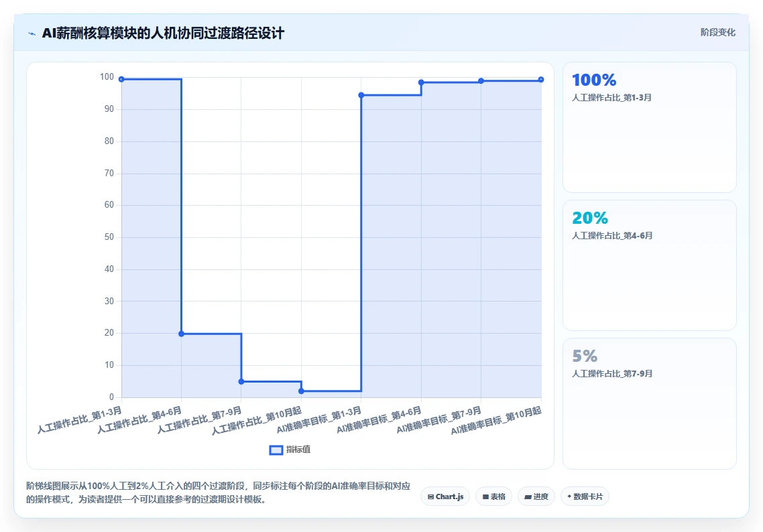Open the 5% 人工操作占比_第7-9月 card
Viewport: 763px width, 532px height.
(x=650, y=403)
